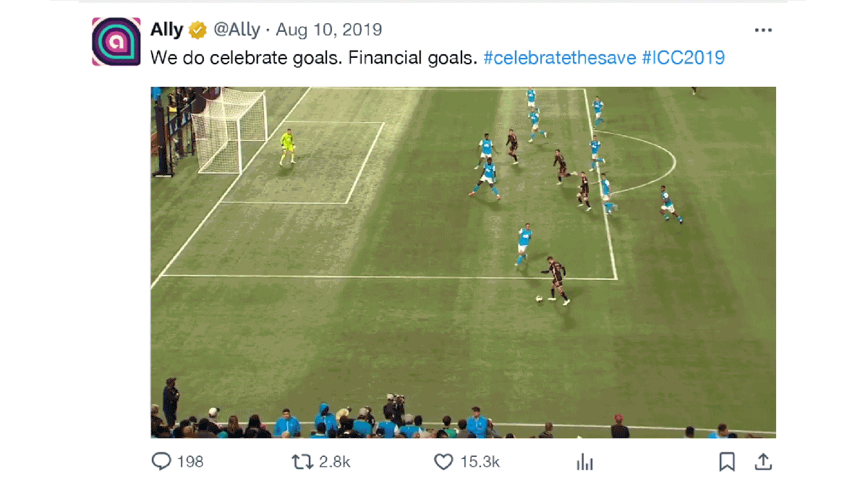
Task: Like the tweet with the heart icon
Action: [443, 461]
